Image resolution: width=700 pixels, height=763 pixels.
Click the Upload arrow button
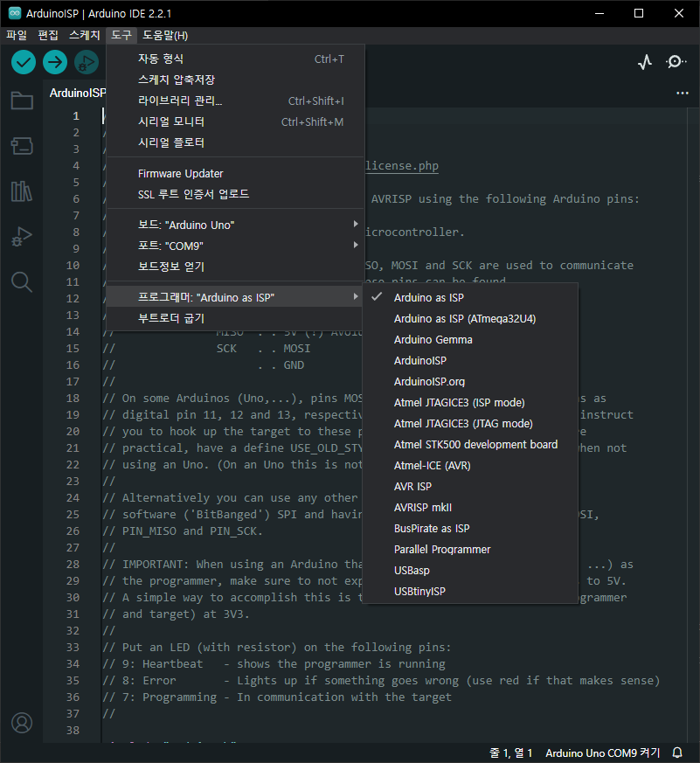(55, 62)
